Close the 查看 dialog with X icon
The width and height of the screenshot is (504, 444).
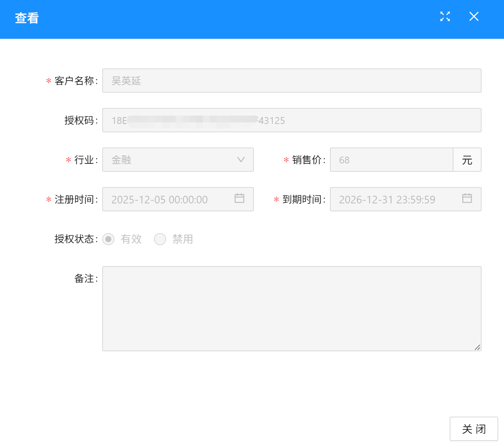click(x=474, y=16)
